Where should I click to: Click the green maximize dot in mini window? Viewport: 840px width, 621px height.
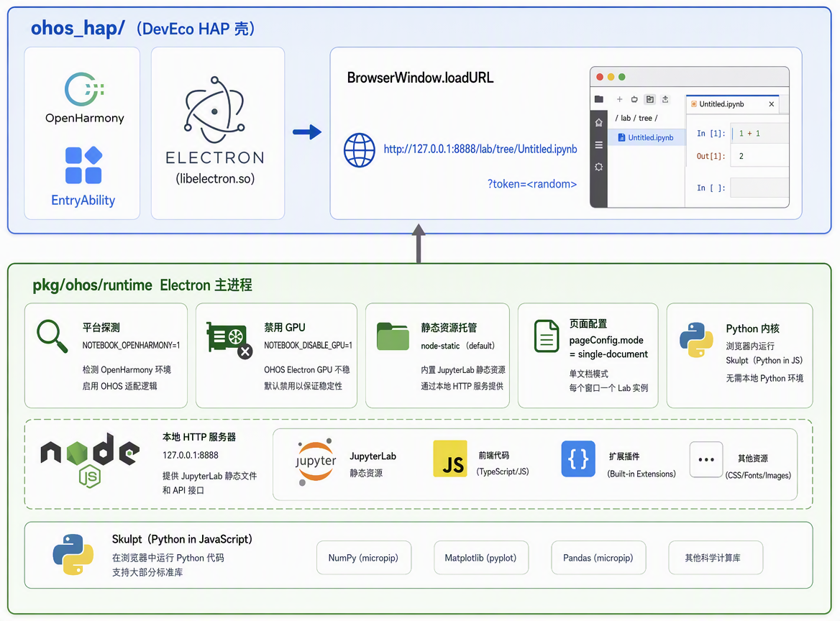(x=622, y=77)
